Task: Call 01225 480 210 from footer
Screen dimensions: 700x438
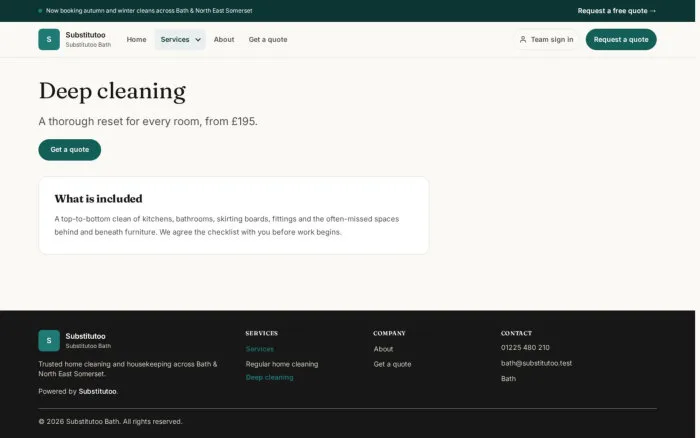Action: [x=525, y=347]
